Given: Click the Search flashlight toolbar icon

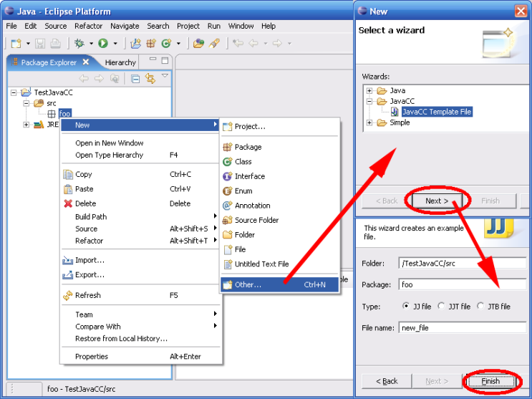Looking at the screenshot, I should pos(214,44).
